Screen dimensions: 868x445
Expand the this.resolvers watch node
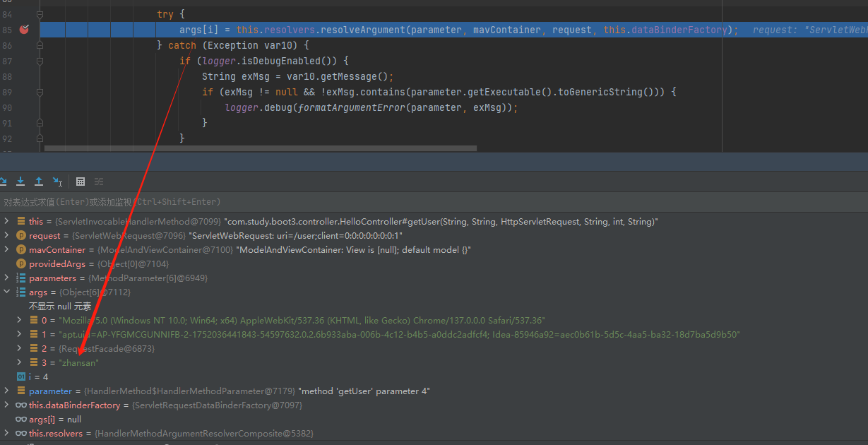tap(7, 433)
